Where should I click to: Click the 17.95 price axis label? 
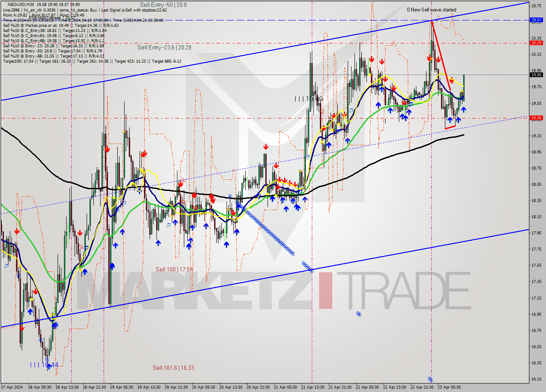(x=536, y=233)
